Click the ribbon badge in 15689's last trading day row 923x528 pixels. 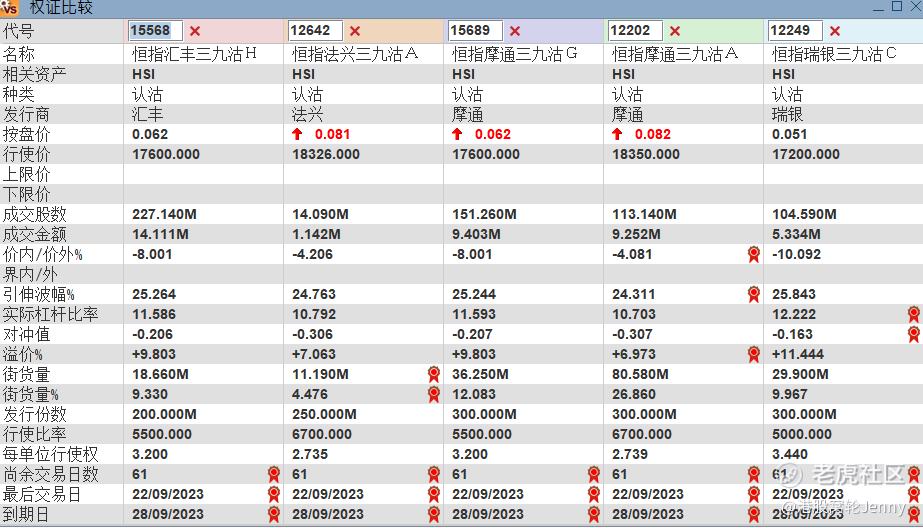(594, 494)
